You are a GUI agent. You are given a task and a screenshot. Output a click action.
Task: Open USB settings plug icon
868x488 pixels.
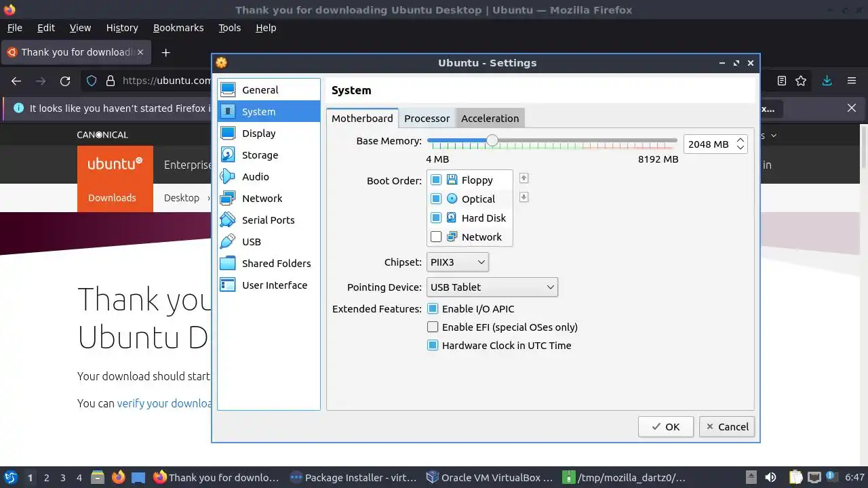[228, 241]
